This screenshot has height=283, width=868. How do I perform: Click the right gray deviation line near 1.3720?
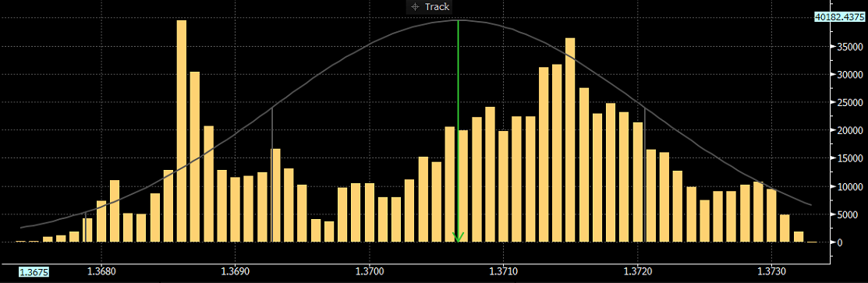coord(645,175)
